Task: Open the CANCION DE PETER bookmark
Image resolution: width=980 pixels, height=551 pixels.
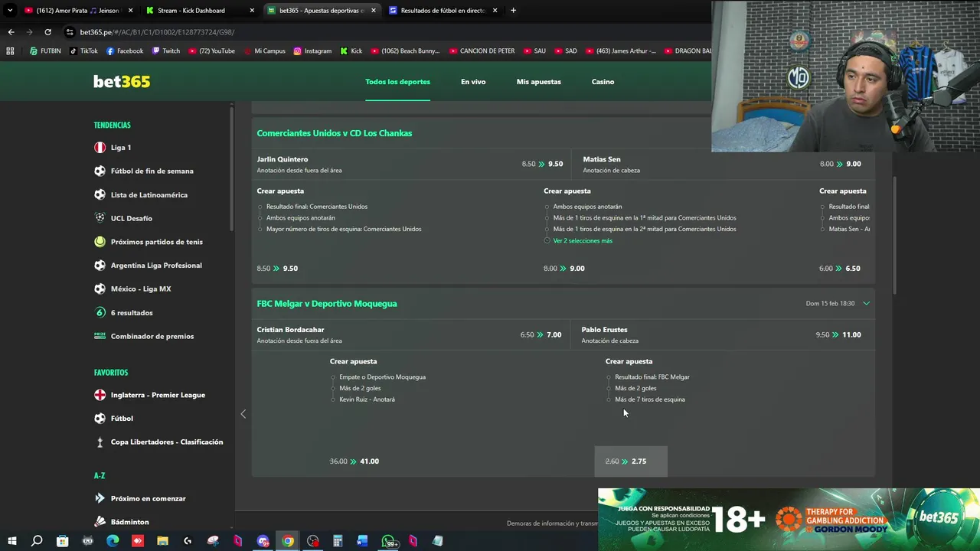Action: coord(482,51)
